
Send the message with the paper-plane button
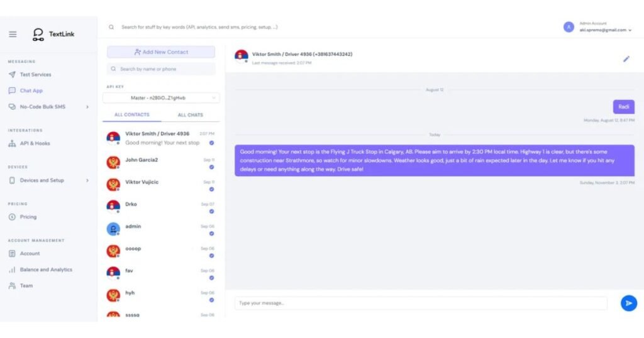(628, 303)
